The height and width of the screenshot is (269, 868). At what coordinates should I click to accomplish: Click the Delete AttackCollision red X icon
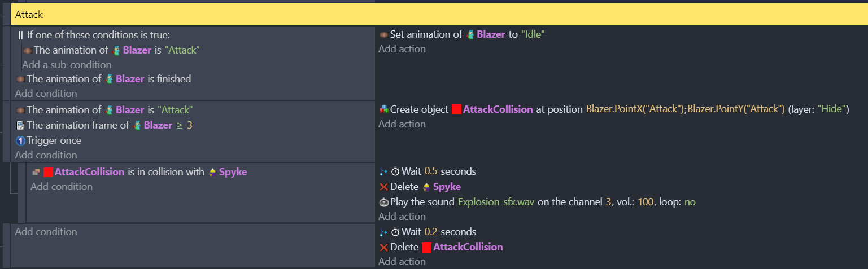click(383, 247)
